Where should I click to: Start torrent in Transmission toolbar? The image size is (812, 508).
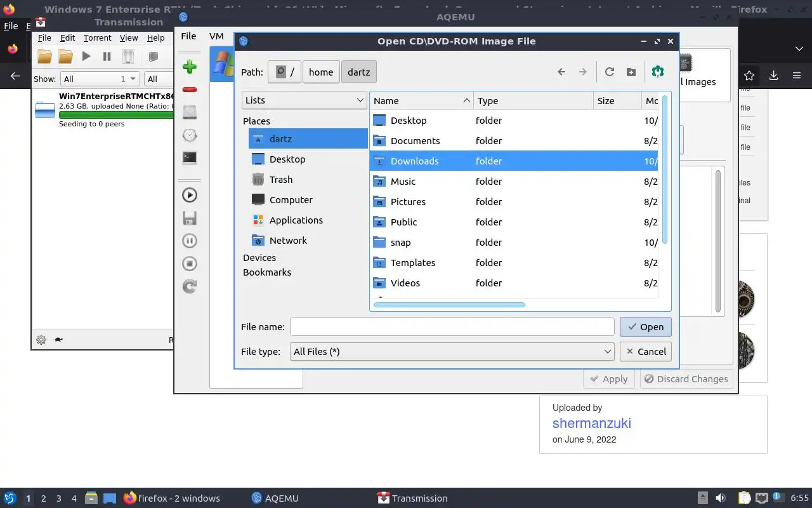(x=86, y=57)
